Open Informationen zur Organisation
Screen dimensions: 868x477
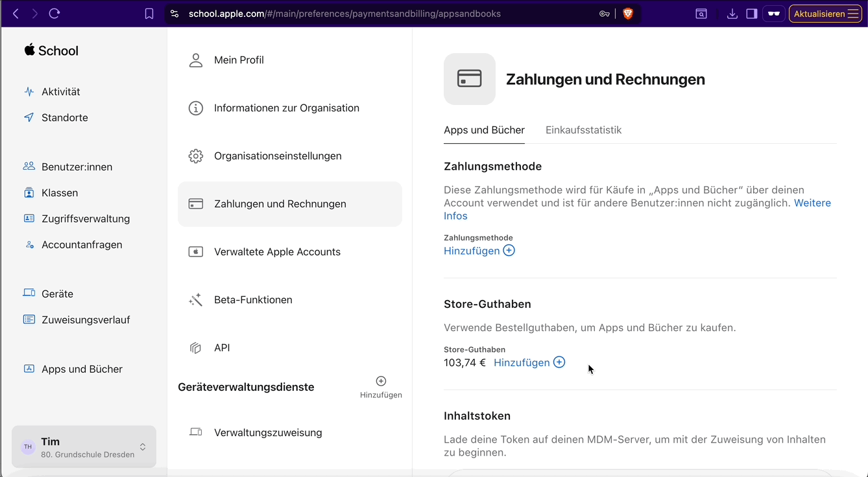pyautogui.click(x=290, y=108)
